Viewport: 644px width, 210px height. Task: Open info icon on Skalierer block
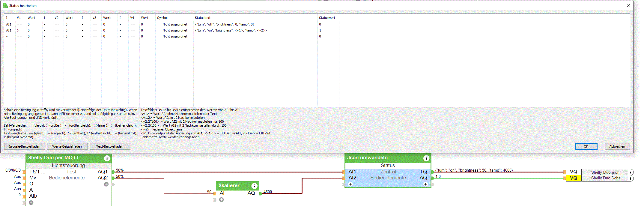coord(254,186)
